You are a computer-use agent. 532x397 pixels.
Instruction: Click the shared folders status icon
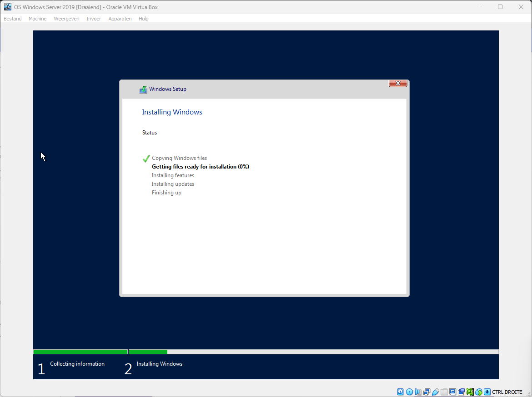pyautogui.click(x=444, y=392)
